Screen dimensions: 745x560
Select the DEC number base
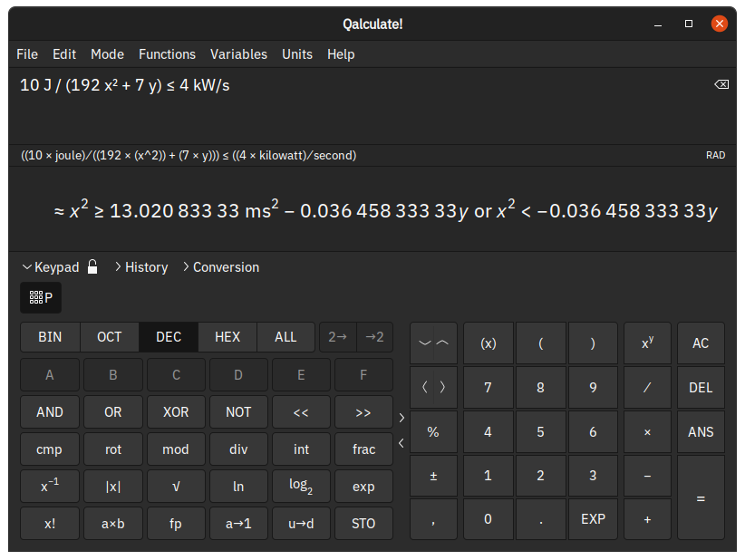coord(169,337)
